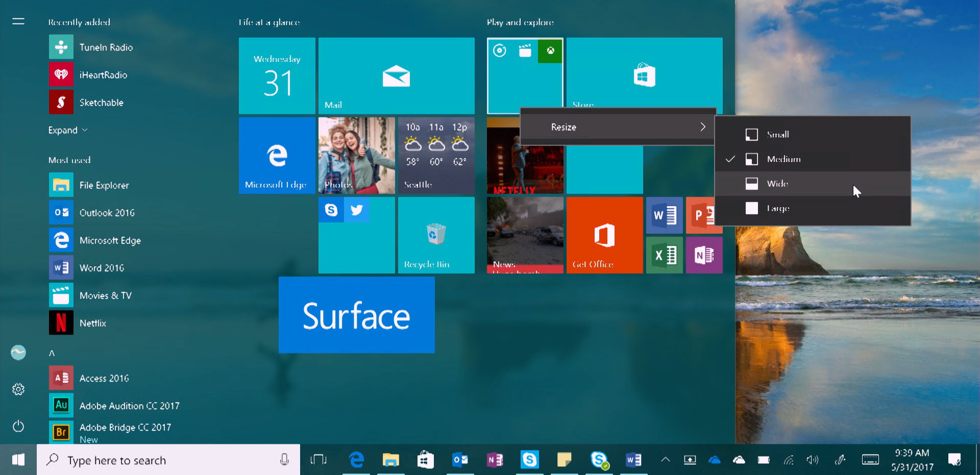The width and height of the screenshot is (980, 475).
Task: Select the Small tile size option
Action: 777,134
